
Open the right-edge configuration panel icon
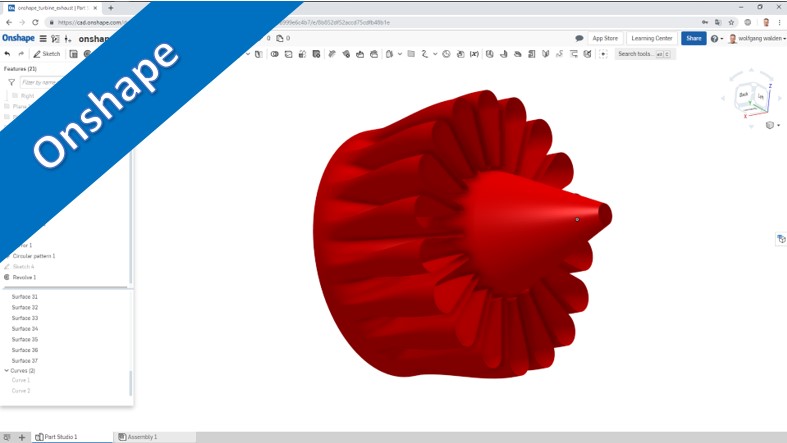point(781,239)
